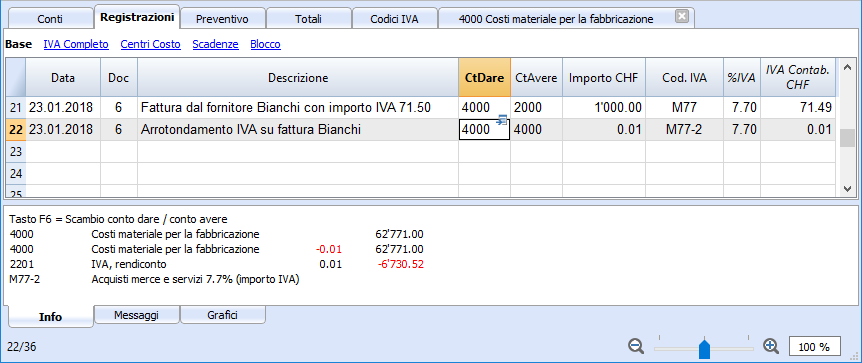Click the date cell in row 21
This screenshot has width=862, height=363.
[63, 108]
